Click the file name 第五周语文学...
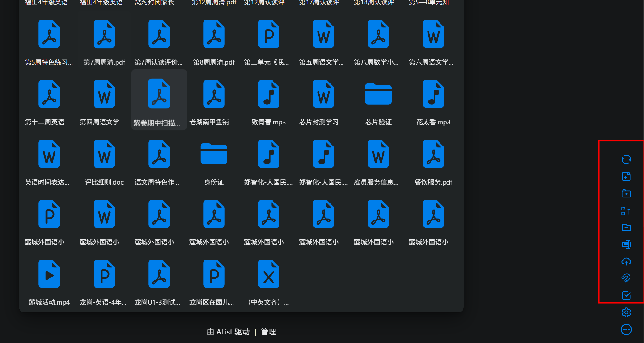This screenshot has height=343, width=644. click(x=321, y=62)
